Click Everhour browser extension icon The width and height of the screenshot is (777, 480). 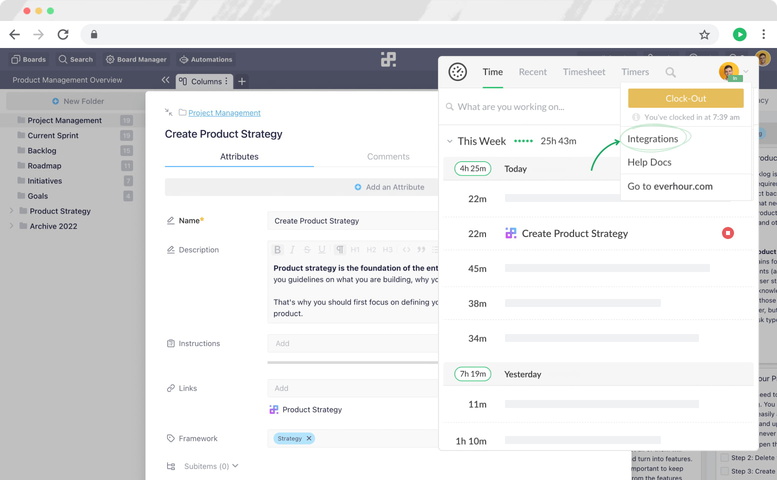coord(740,34)
